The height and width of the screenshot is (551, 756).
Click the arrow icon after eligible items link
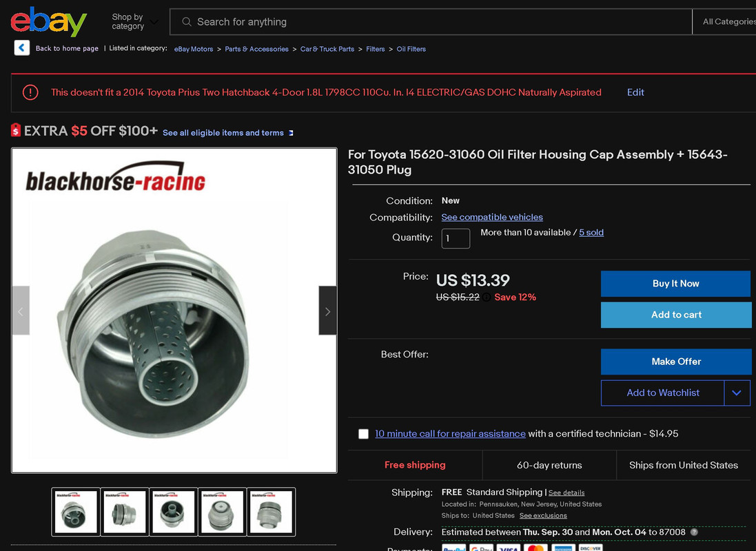pyautogui.click(x=291, y=133)
